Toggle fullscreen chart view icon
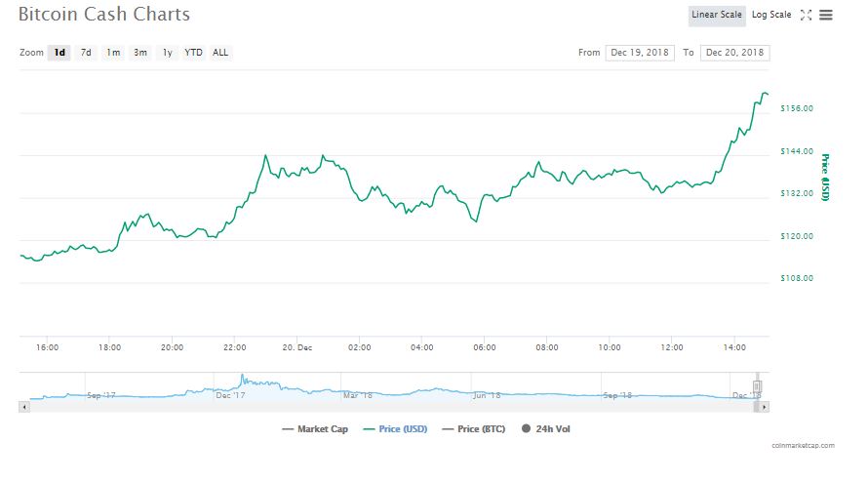This screenshot has height=483, width=868. click(x=806, y=15)
